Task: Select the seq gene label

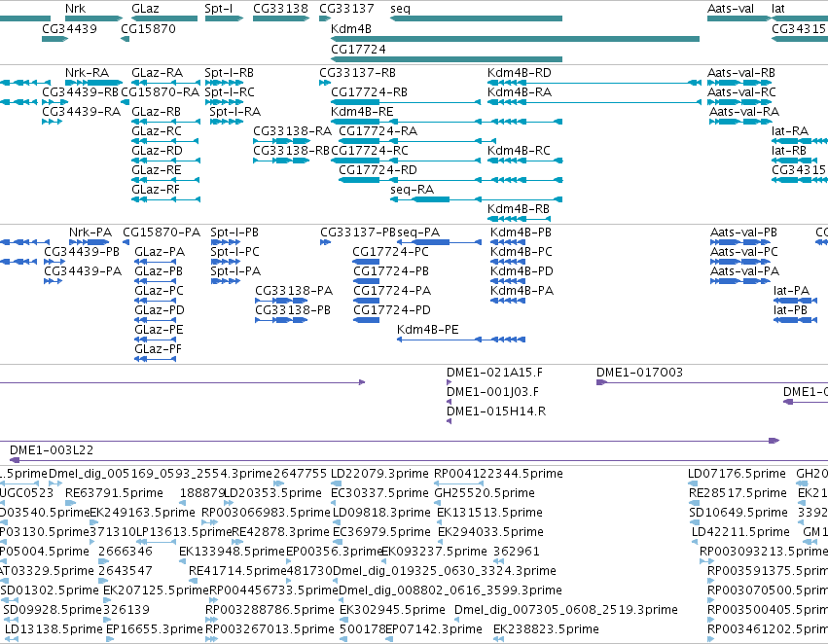Action: click(x=400, y=9)
